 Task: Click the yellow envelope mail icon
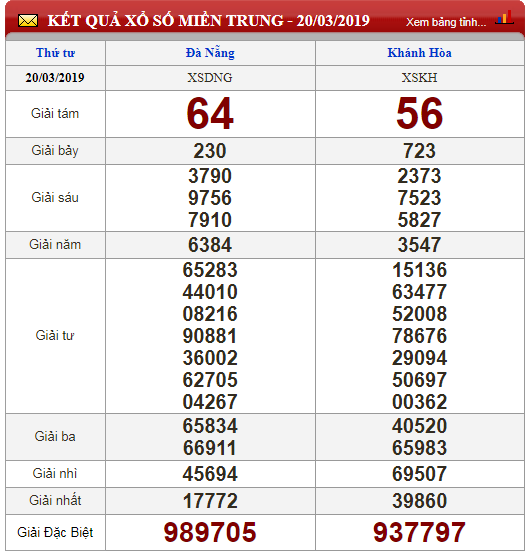pyautogui.click(x=28, y=21)
